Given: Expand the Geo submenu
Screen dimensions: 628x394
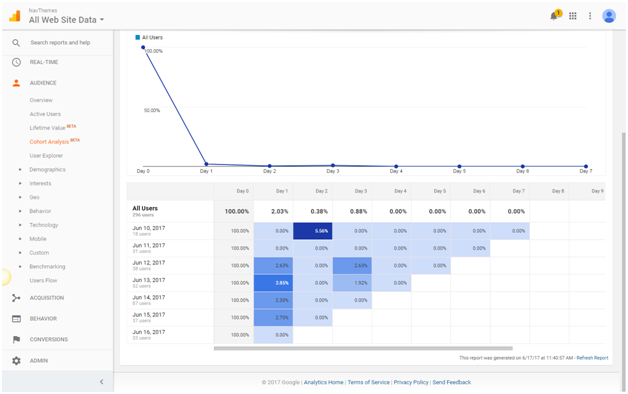Looking at the screenshot, I should point(20,197).
